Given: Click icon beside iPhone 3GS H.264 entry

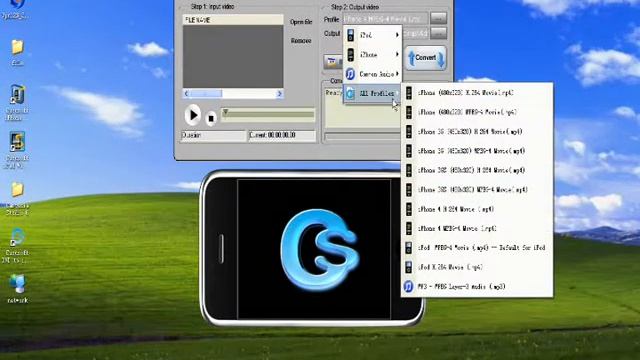Looking at the screenshot, I should click(x=409, y=171).
